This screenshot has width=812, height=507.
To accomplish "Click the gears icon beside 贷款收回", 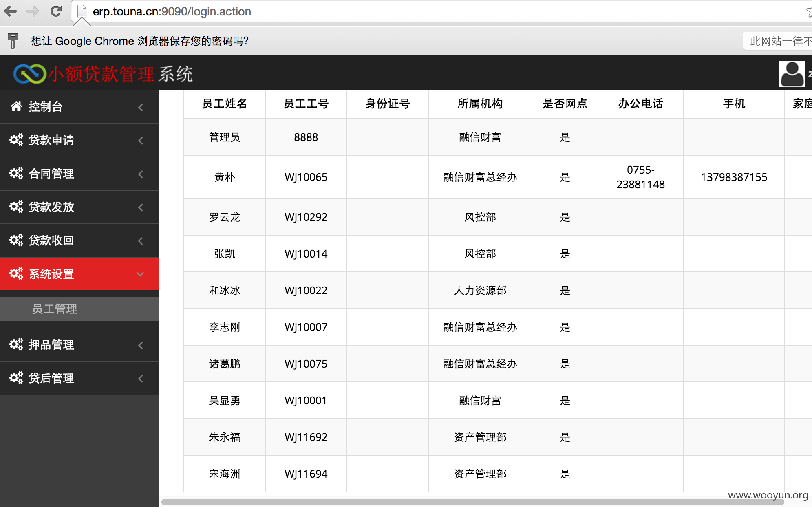I will pyautogui.click(x=16, y=240).
